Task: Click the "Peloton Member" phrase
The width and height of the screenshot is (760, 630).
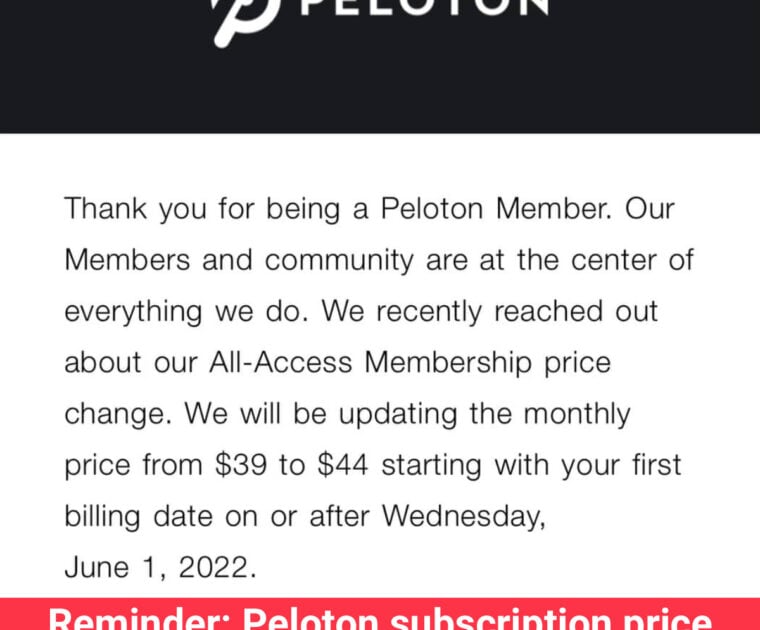Action: (x=496, y=209)
